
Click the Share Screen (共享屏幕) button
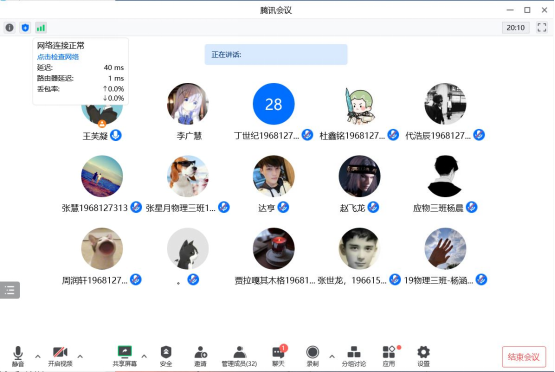[x=125, y=356]
